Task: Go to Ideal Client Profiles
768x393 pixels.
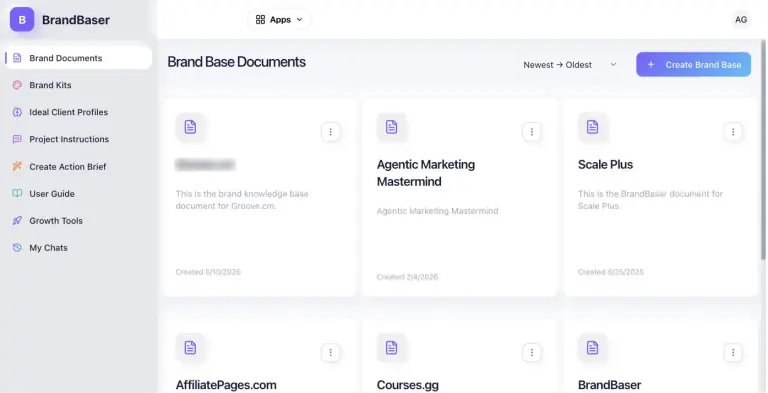Action: tap(68, 112)
